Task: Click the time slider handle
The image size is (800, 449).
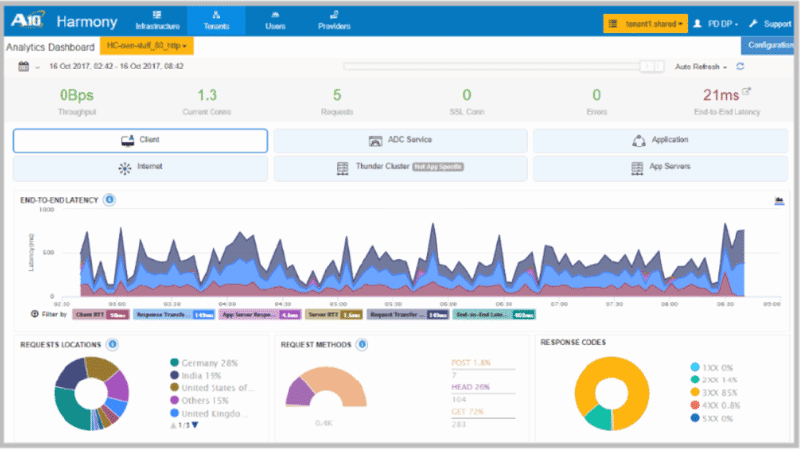Action: point(652,66)
